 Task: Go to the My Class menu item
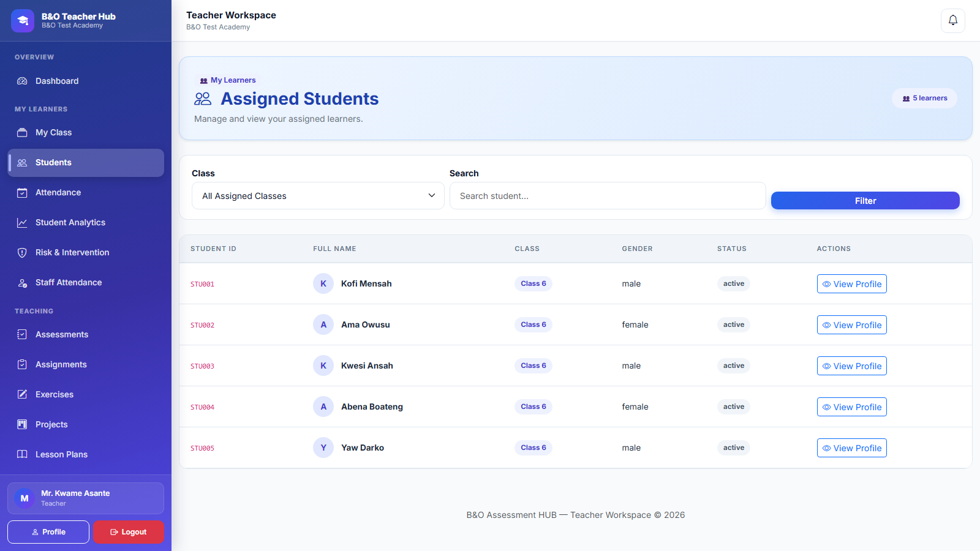click(86, 132)
